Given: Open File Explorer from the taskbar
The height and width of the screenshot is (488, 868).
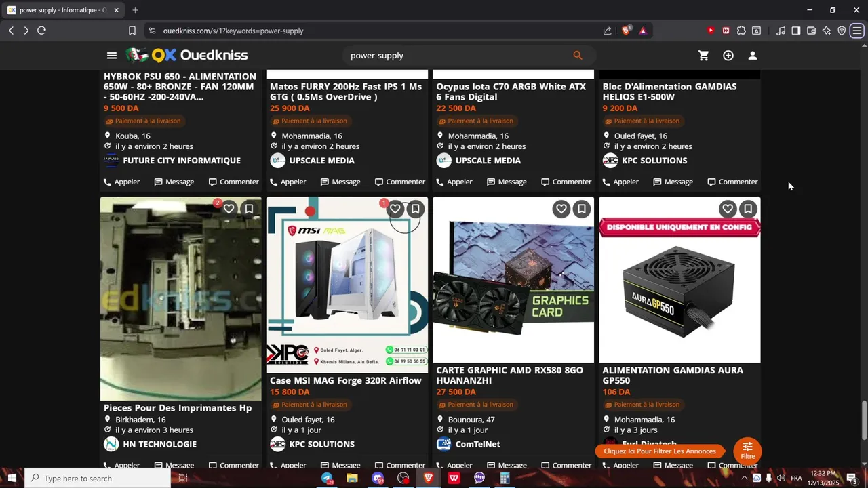Looking at the screenshot, I should click(352, 478).
